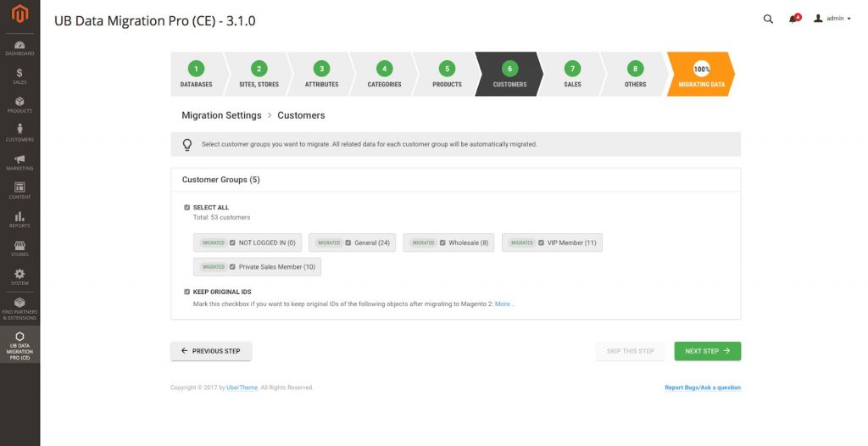
Task: Click the search magnifier icon
Action: coord(768,19)
